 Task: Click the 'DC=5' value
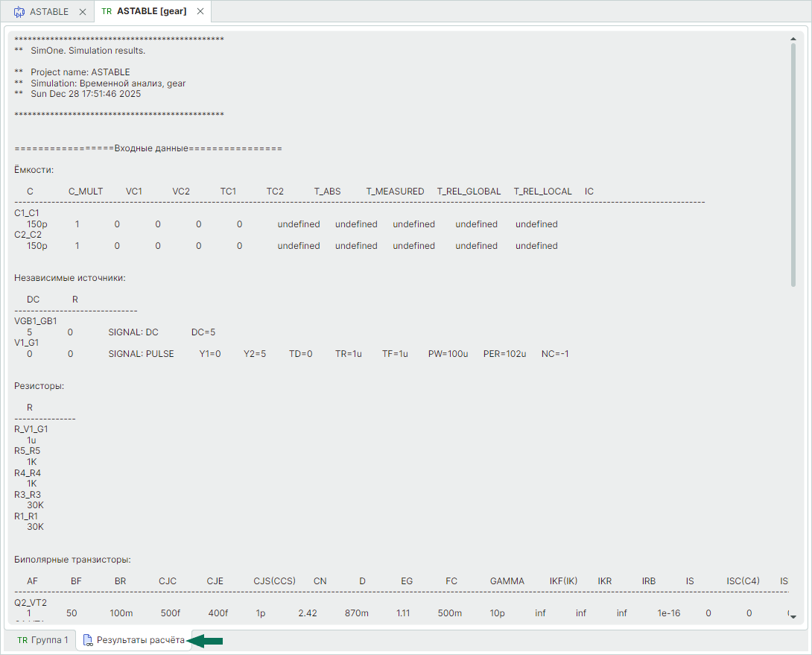[x=203, y=332]
